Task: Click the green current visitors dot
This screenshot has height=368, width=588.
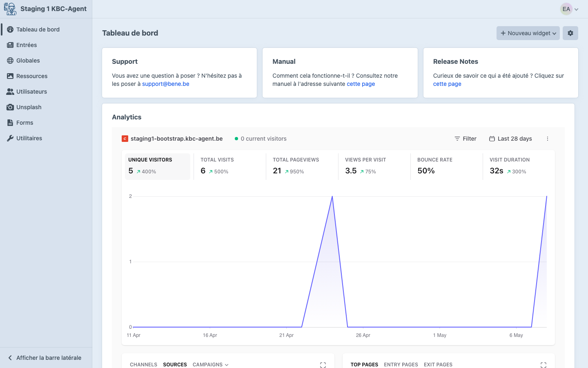Action: pos(236,139)
